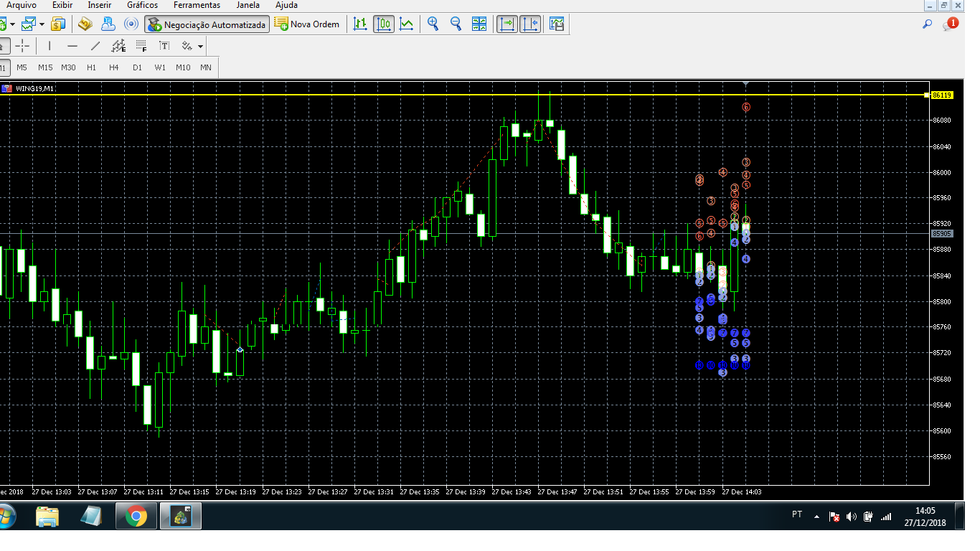Select the horizontal line drawing tool
This screenshot has height=551, width=980.
[x=72, y=46]
